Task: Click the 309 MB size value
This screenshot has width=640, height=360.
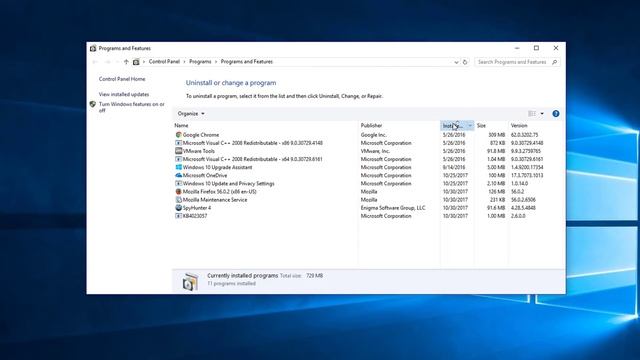Action: (496, 135)
